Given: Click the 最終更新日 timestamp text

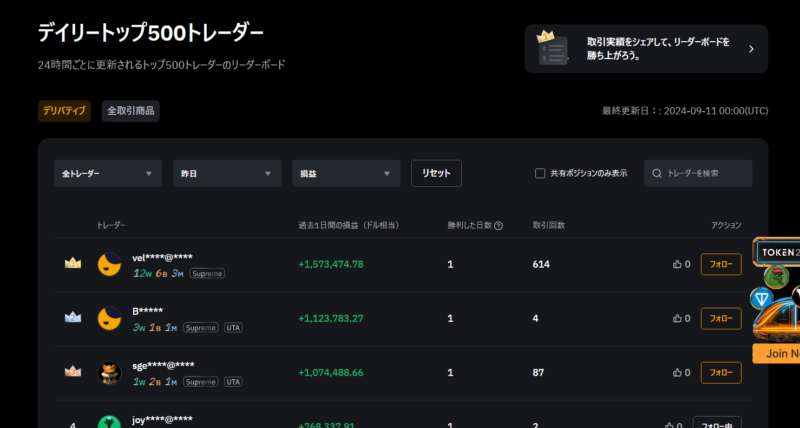Looking at the screenshot, I should pyautogui.click(x=685, y=111).
